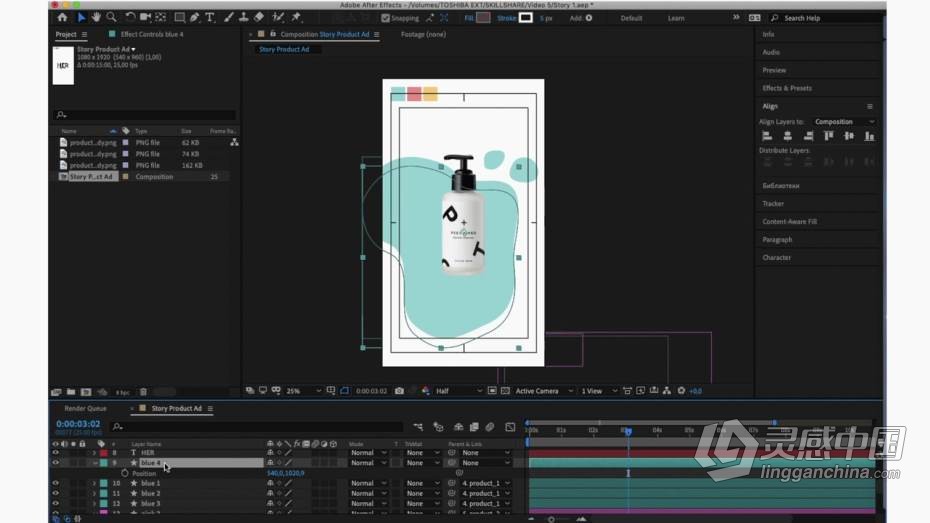Click the Fill color swatch
The height and width of the screenshot is (523, 930).
tap(483, 18)
